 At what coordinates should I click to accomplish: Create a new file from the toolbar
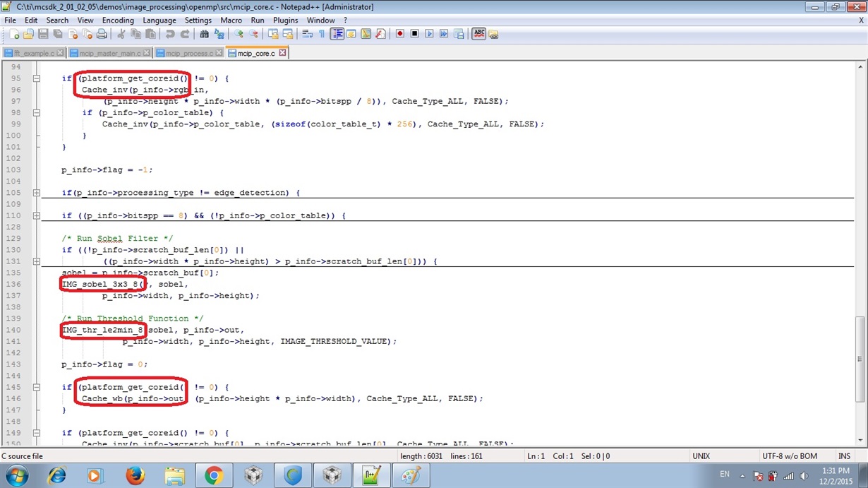click(13, 34)
